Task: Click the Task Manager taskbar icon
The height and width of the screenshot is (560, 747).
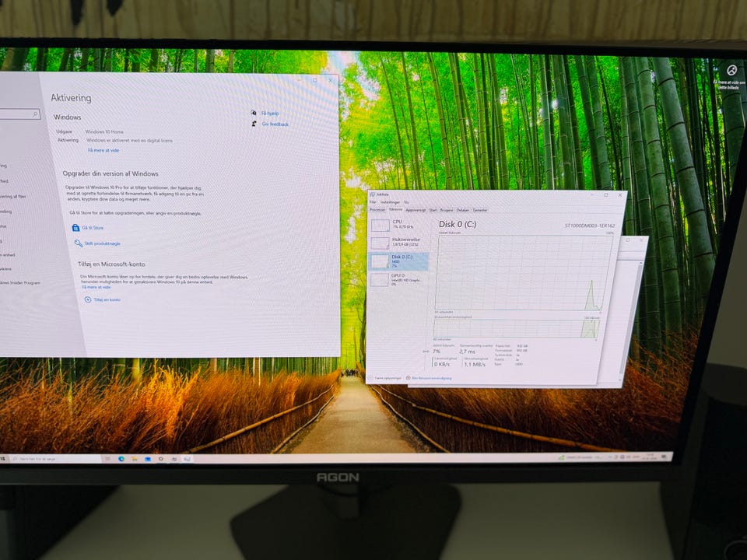Action: [x=188, y=459]
